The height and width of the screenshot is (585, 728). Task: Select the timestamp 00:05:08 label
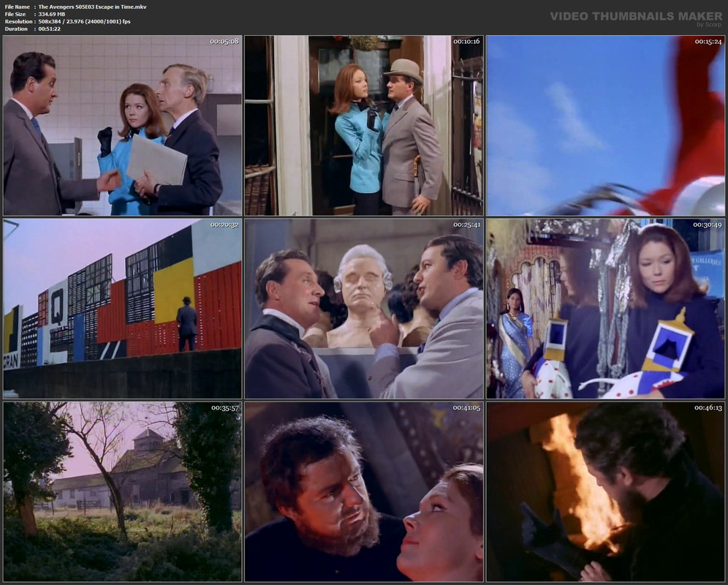(224, 42)
